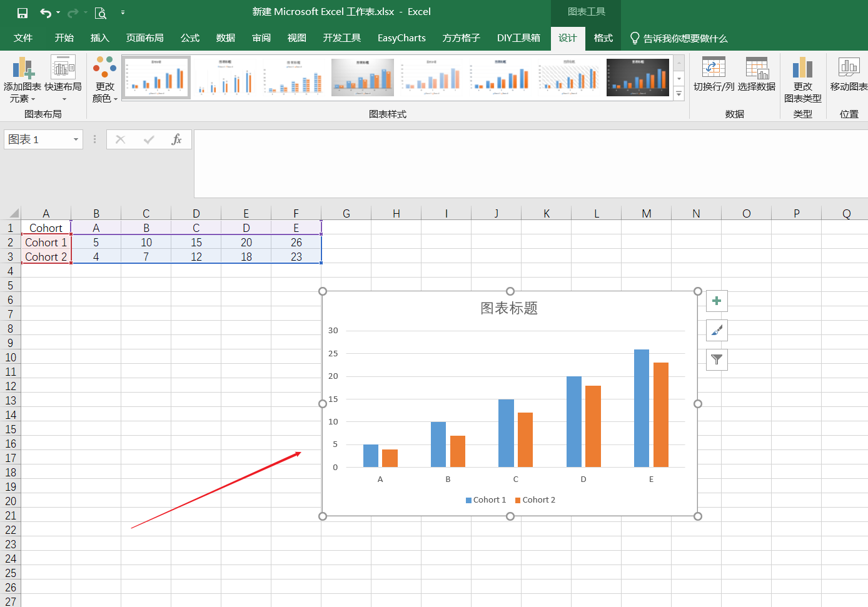Click the chart title 图表标题
Screen dimensions: 868x607
point(509,308)
